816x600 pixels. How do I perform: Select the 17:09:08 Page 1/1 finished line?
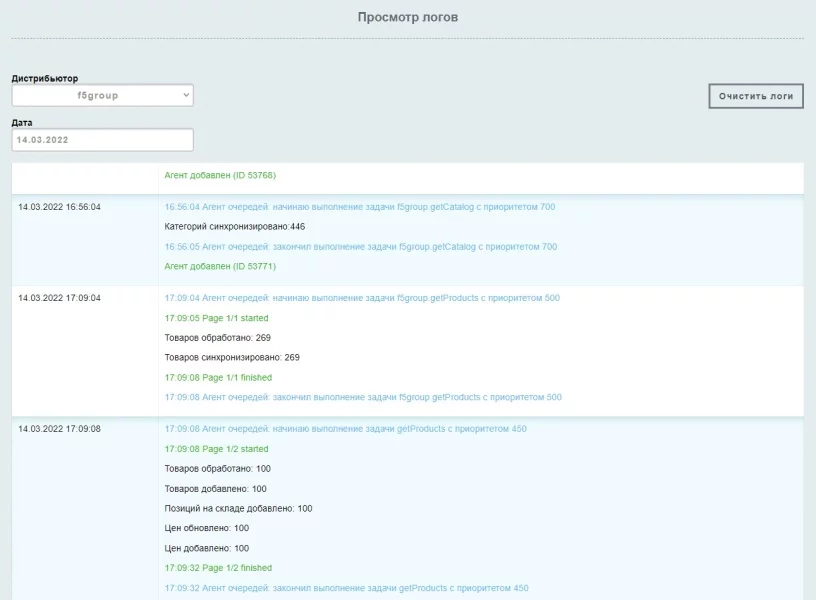(x=218, y=378)
